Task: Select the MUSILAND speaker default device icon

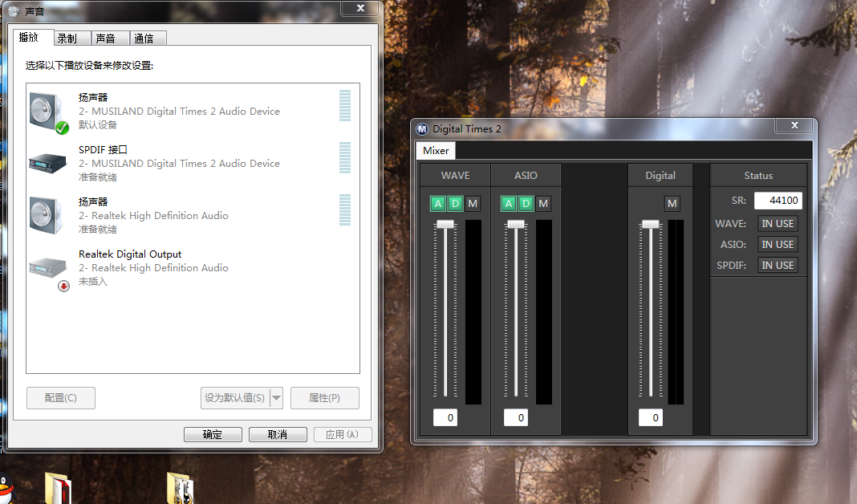Action: pos(47,111)
